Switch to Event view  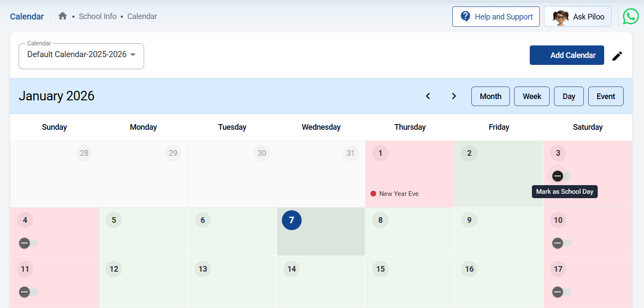(605, 96)
